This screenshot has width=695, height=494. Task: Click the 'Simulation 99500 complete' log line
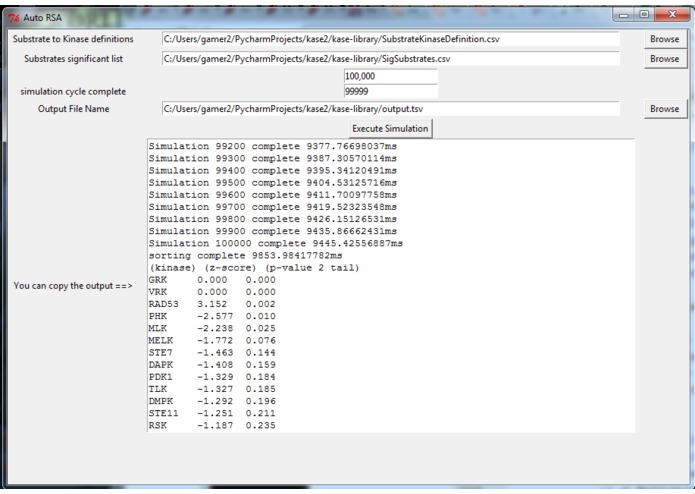(273, 183)
